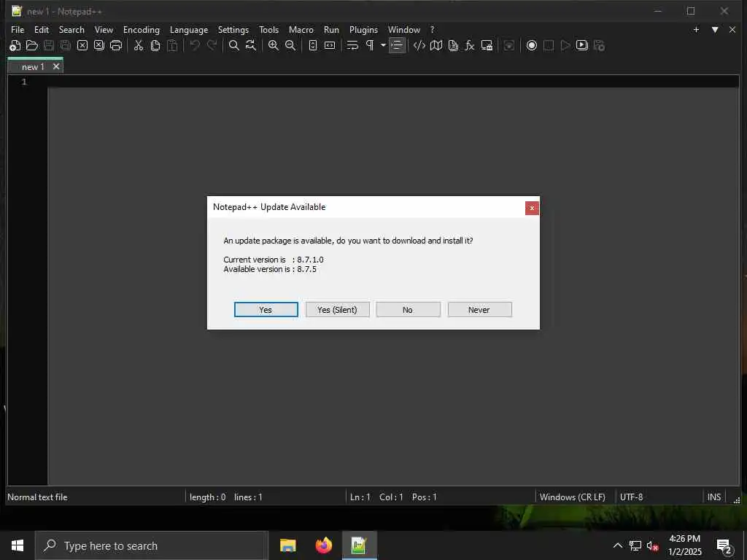Click Run macro multiple times icon

click(582, 46)
